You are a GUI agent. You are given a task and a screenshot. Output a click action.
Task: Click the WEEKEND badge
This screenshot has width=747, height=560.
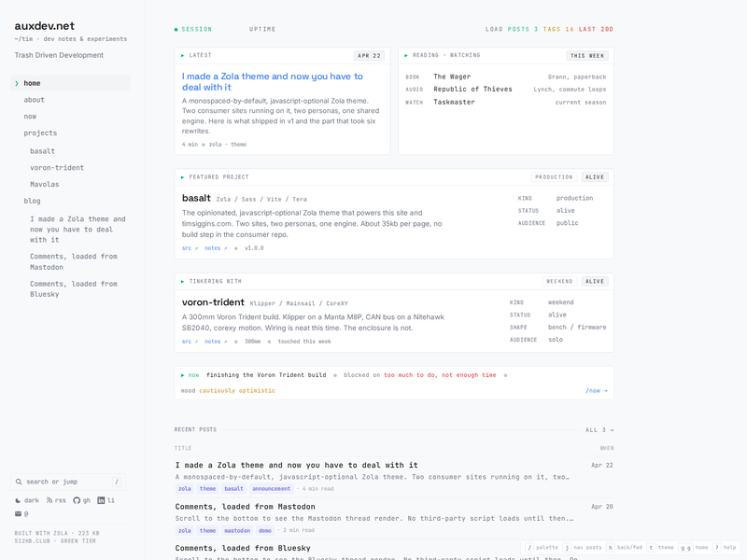[x=559, y=282]
